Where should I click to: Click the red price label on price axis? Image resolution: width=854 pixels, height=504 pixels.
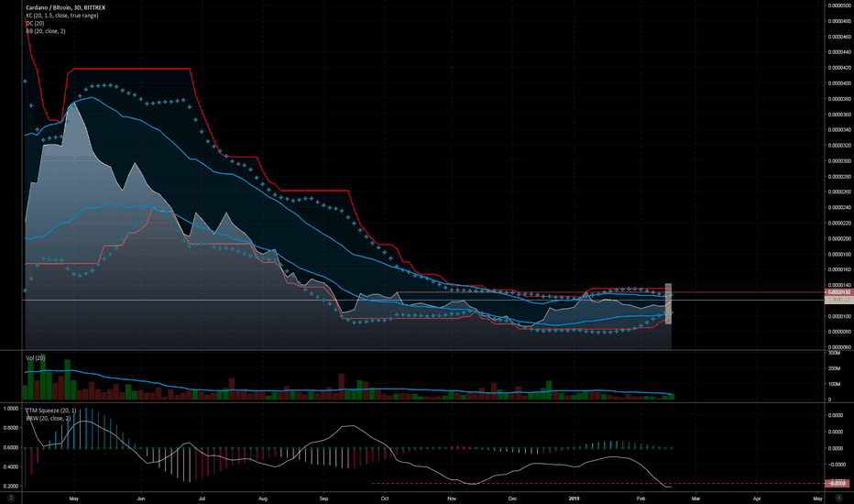coord(839,292)
